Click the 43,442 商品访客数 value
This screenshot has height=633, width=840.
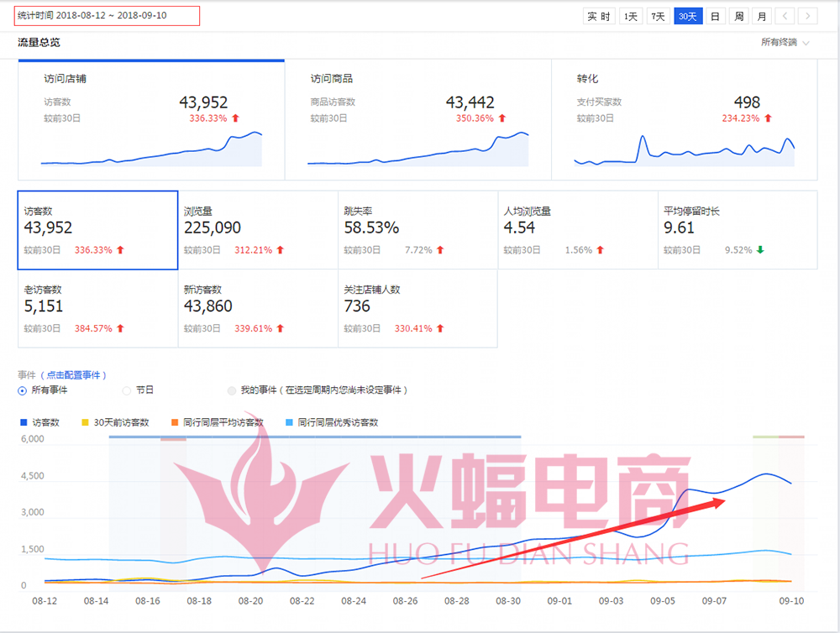coord(470,102)
